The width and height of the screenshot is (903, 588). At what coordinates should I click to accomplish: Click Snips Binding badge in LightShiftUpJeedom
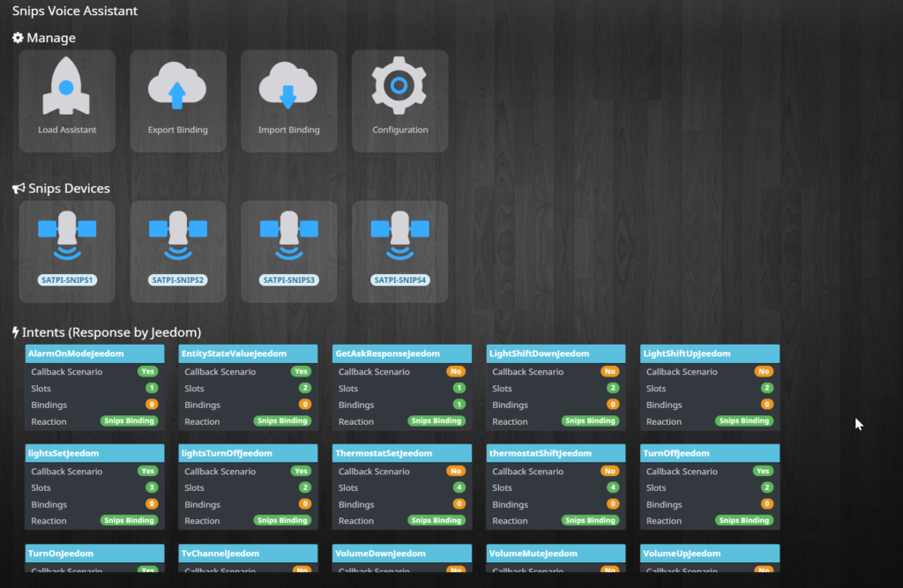744,421
